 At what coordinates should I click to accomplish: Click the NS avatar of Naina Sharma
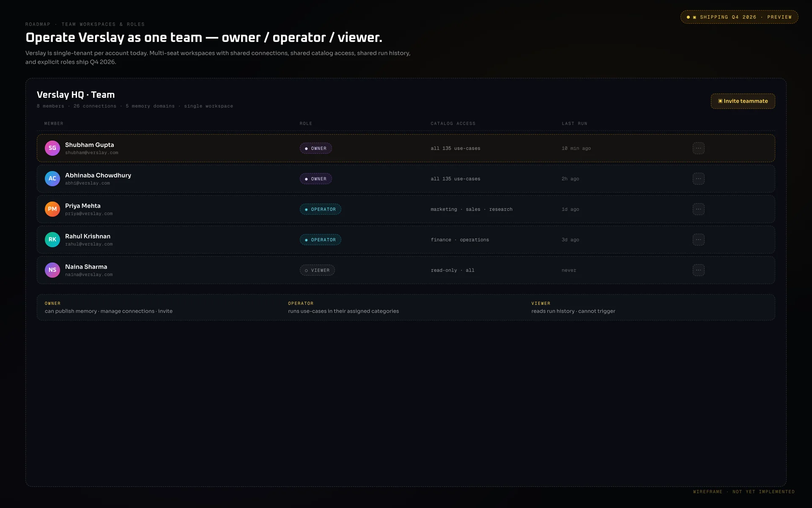click(52, 270)
